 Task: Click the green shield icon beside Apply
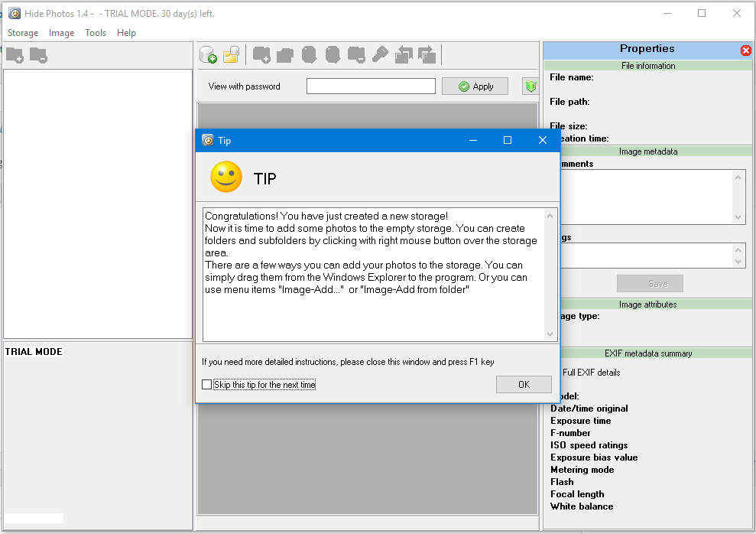(x=530, y=86)
